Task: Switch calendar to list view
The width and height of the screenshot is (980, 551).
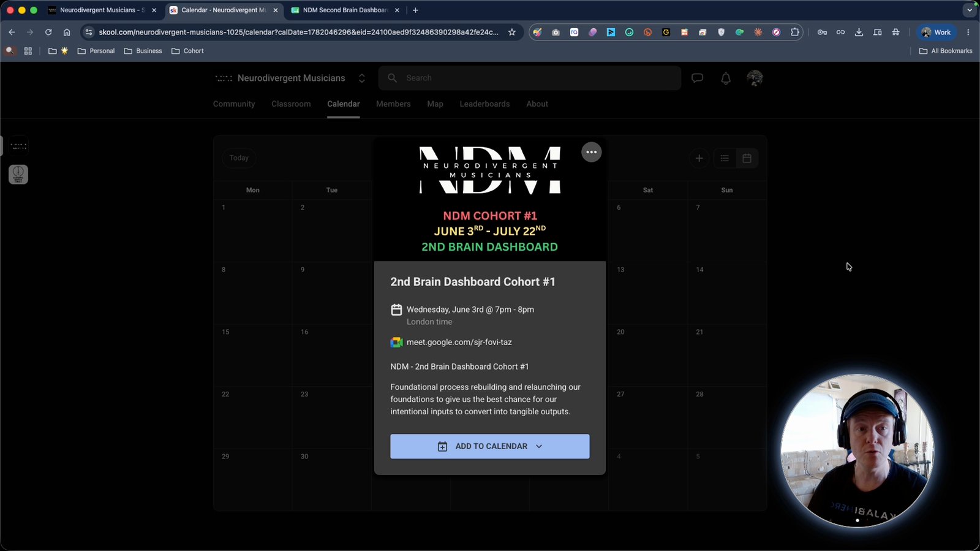Action: coord(725,158)
